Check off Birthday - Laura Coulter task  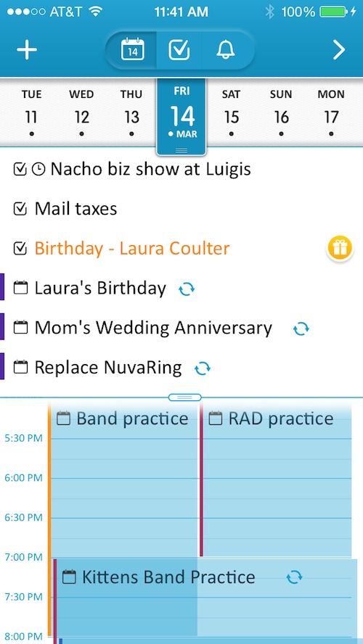pyautogui.click(x=20, y=248)
